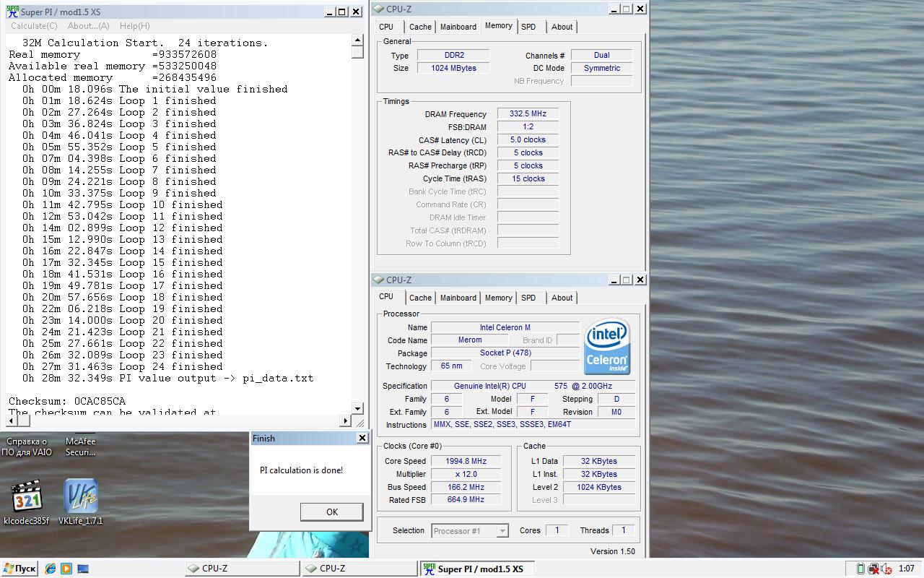924x578 pixels.
Task: Click the show desktop quick launch icon
Action: tap(83, 569)
